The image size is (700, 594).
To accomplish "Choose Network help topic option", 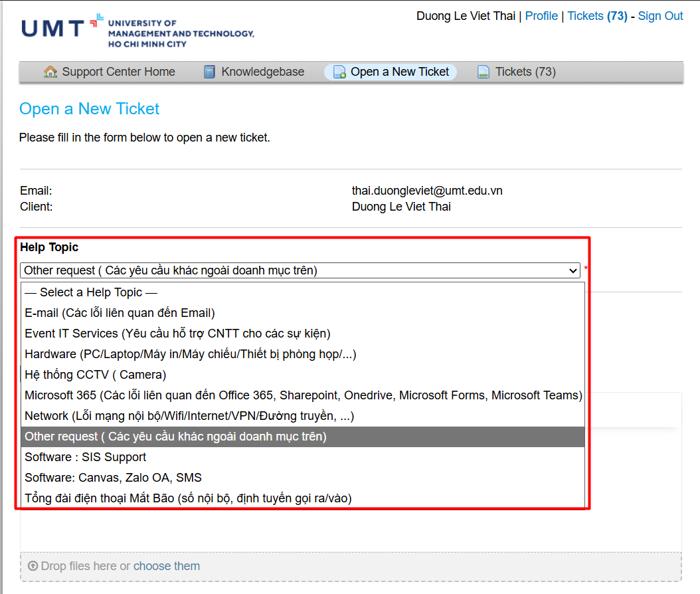I will pos(189,416).
